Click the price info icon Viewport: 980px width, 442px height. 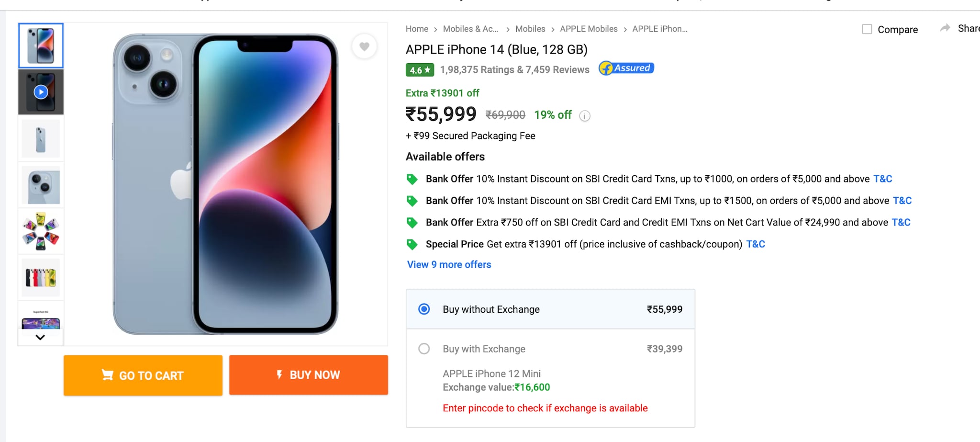pyautogui.click(x=585, y=116)
